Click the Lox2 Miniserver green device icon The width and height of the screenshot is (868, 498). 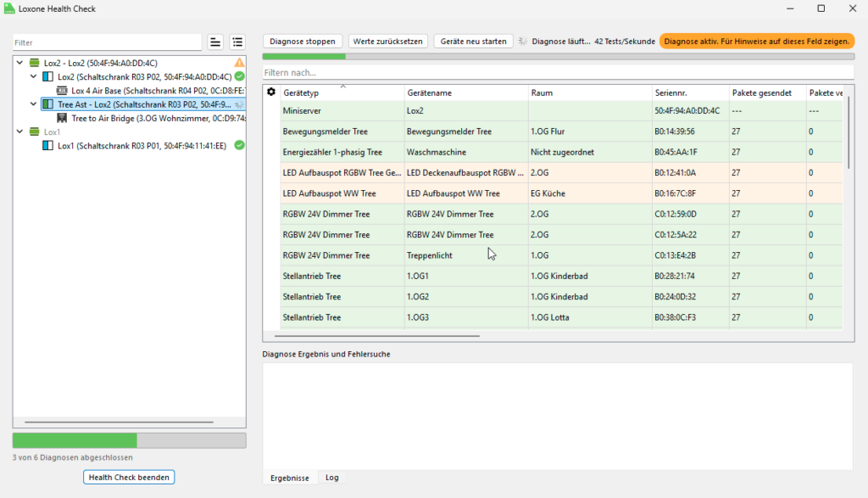pos(34,63)
